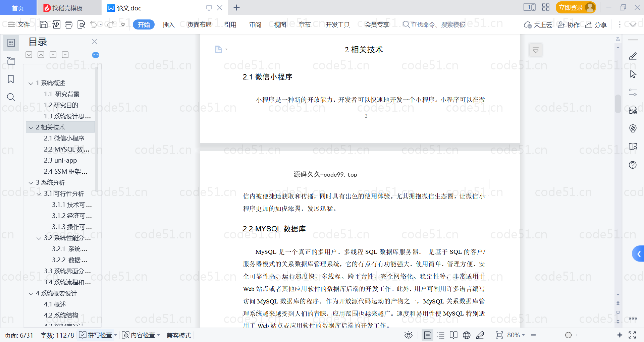Click the fit-page icon beside 80%
Screen dimensions: 644x342
pos(499,335)
